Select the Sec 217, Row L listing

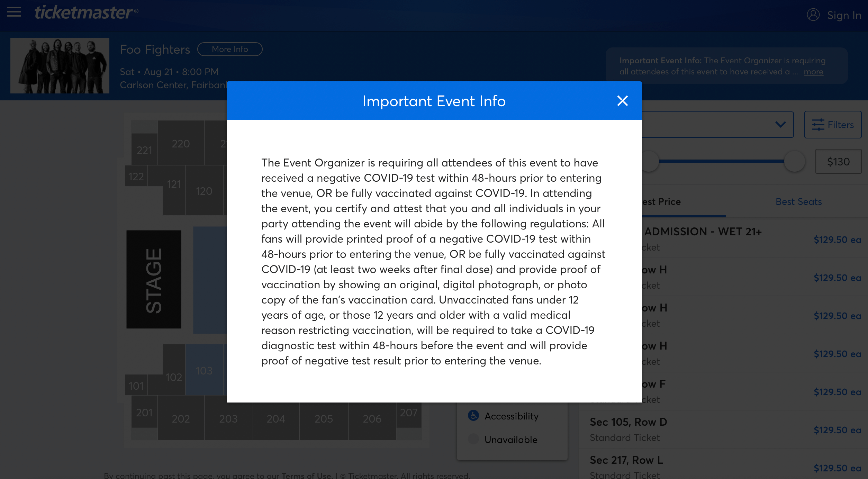[x=723, y=464]
